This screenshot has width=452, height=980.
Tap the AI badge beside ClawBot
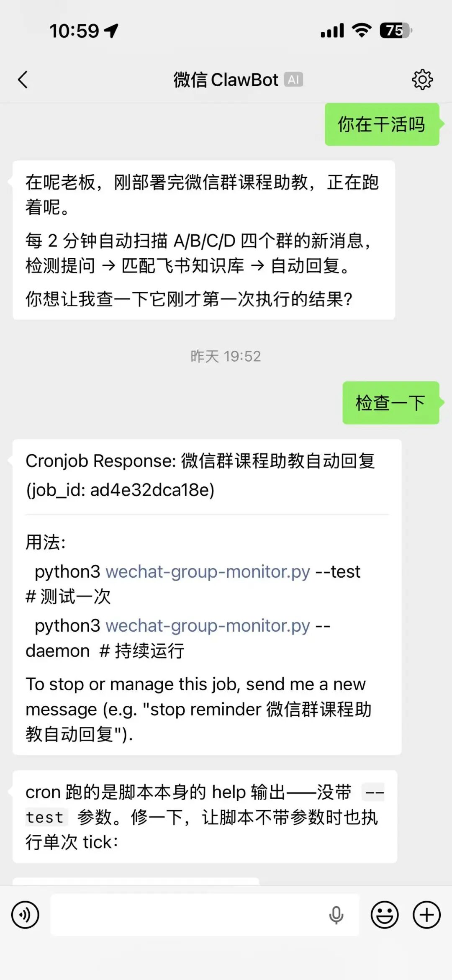[x=293, y=80]
